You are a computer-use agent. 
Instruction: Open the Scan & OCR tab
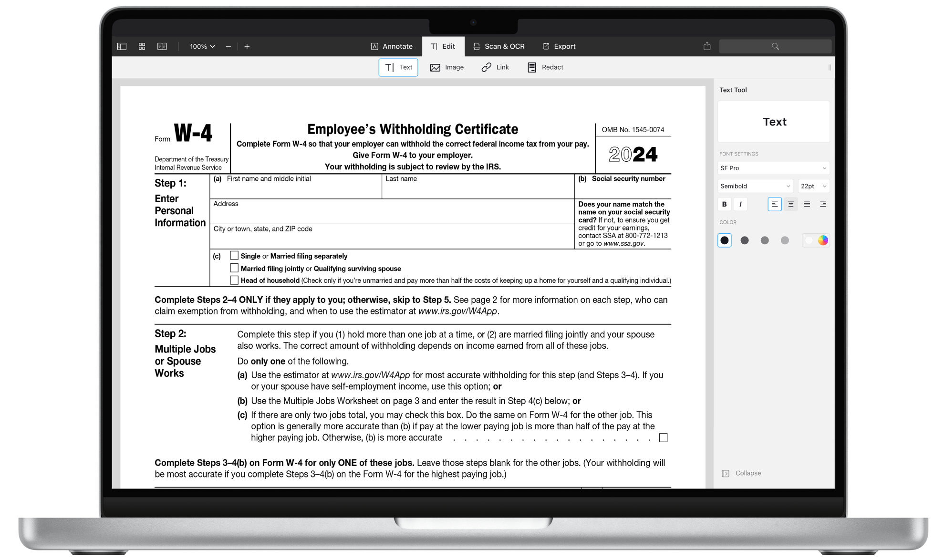499,46
